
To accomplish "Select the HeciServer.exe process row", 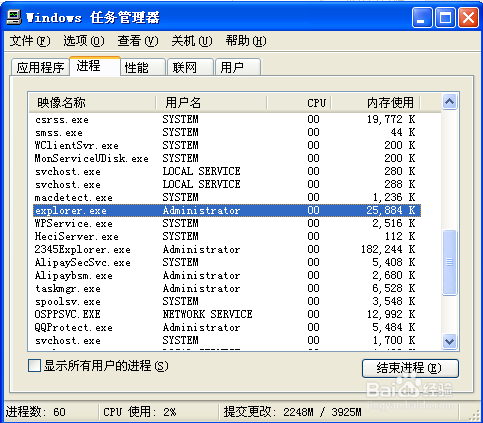I will [x=227, y=236].
